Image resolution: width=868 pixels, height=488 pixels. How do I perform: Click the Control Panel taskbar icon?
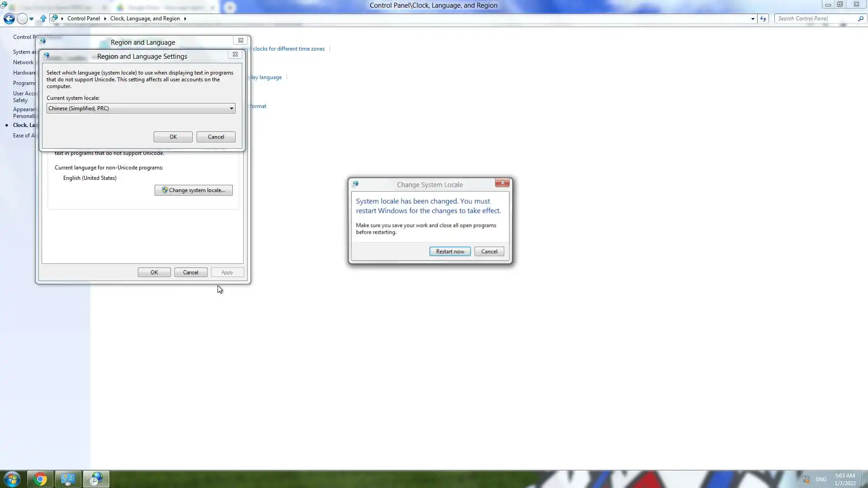(68, 479)
